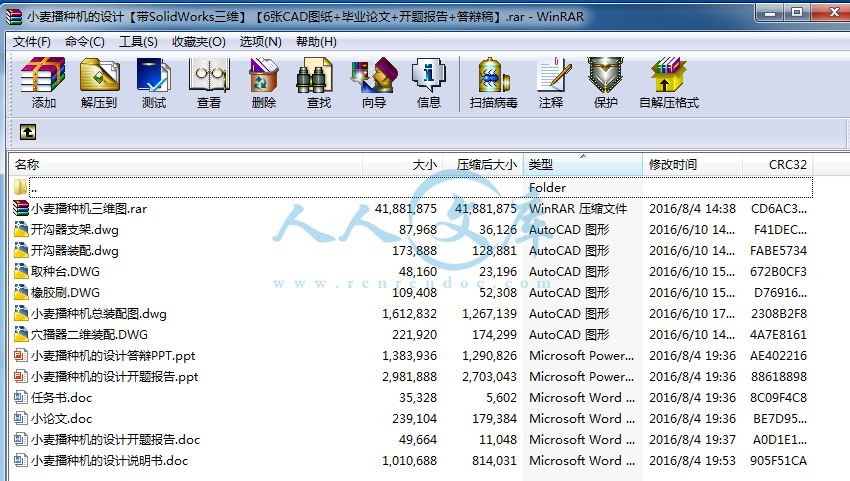
Task: Click the icon of 小麦播种机三维图.rar
Action: [21, 208]
